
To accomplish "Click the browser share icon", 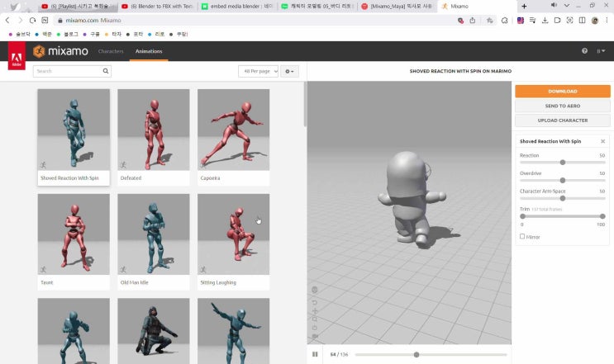I will [473, 21].
